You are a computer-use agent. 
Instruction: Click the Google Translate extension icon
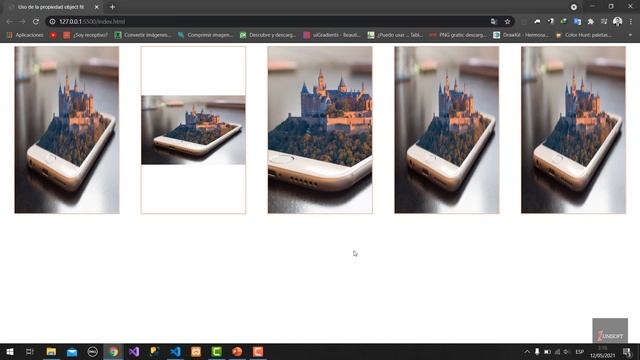[x=577, y=22]
